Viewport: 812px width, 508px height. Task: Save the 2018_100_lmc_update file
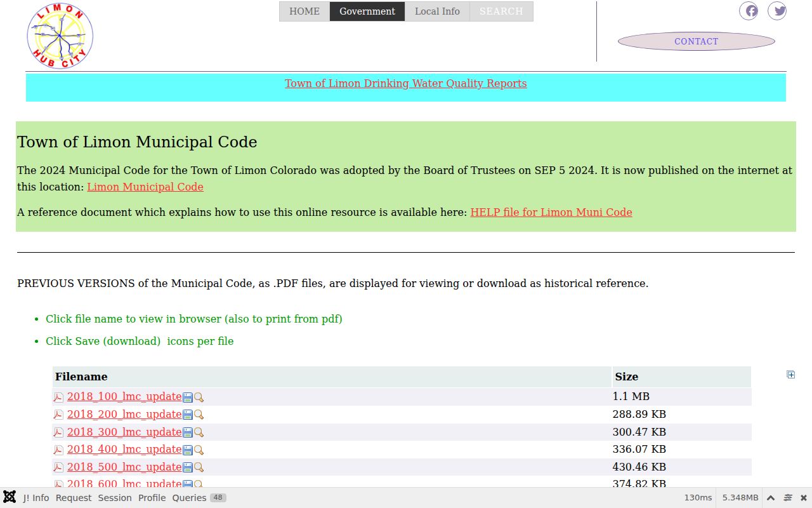[x=188, y=398]
